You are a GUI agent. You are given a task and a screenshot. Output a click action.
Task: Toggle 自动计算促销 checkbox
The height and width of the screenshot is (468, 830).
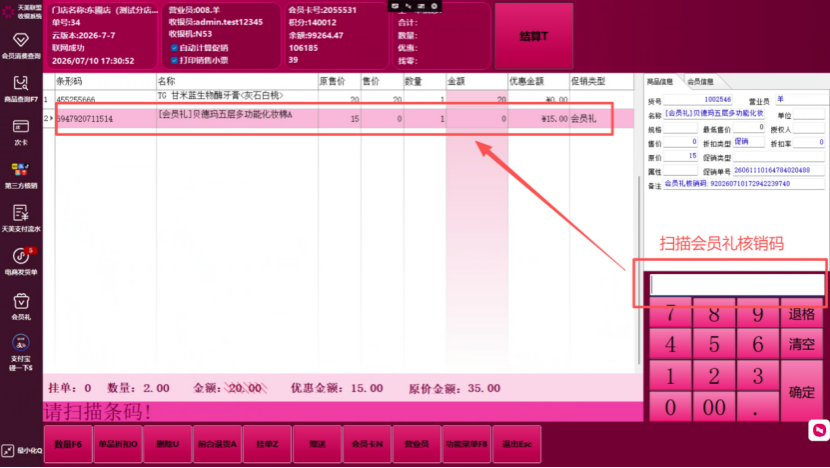(174, 48)
